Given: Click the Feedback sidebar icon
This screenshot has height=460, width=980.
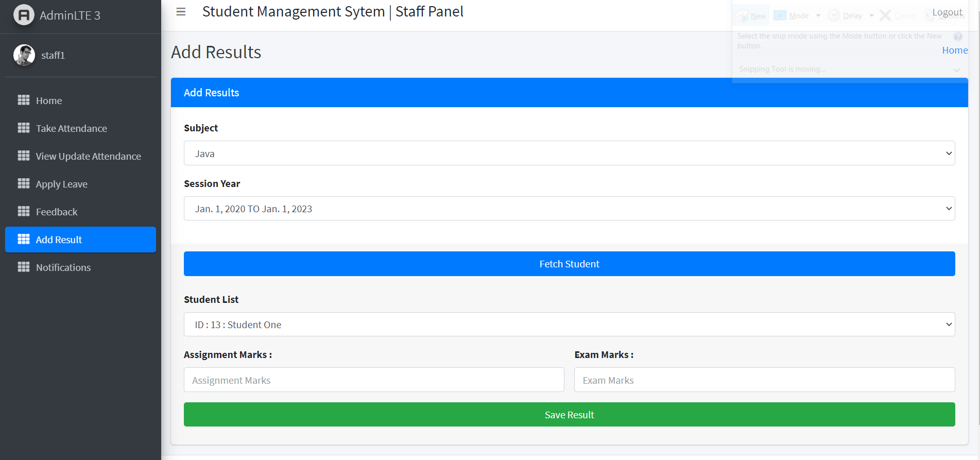Looking at the screenshot, I should pos(24,211).
